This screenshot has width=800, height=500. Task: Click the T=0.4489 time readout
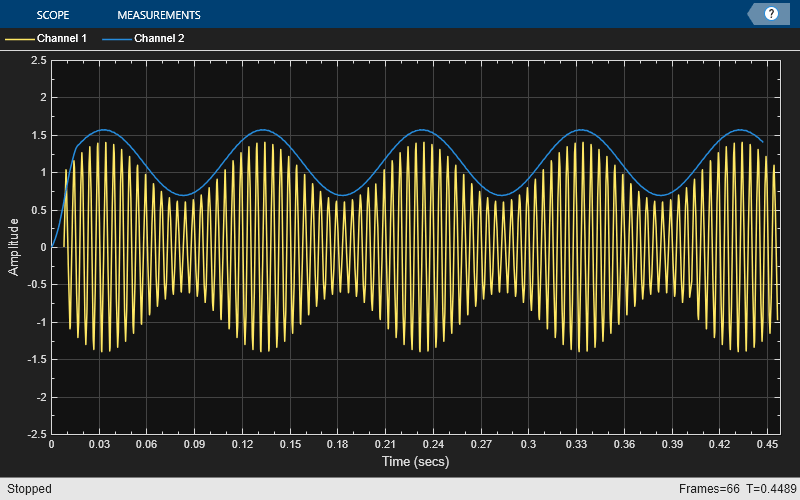coord(771,489)
